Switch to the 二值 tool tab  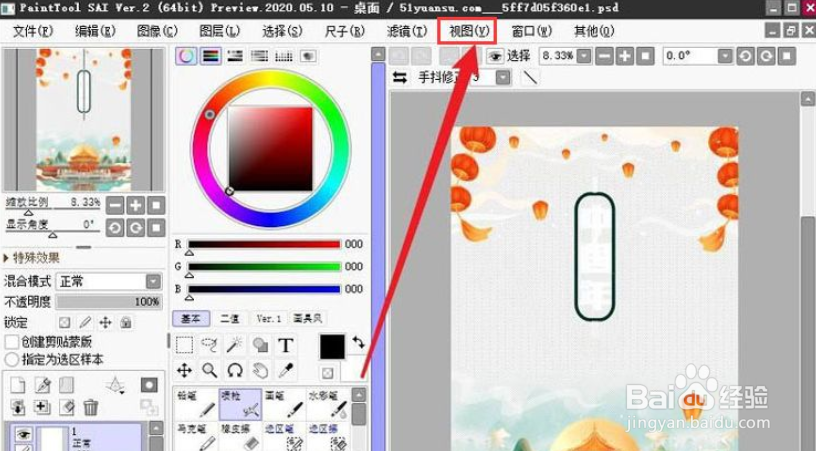(x=230, y=318)
